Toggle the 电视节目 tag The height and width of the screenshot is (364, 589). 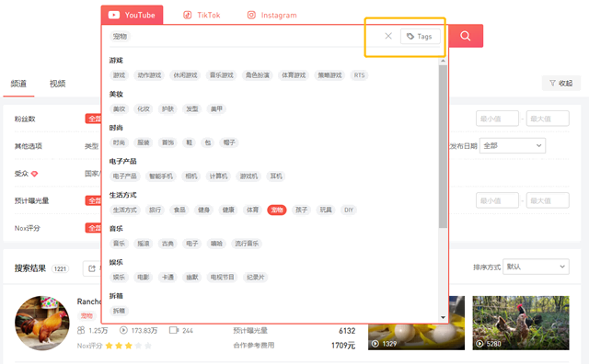[x=223, y=278]
